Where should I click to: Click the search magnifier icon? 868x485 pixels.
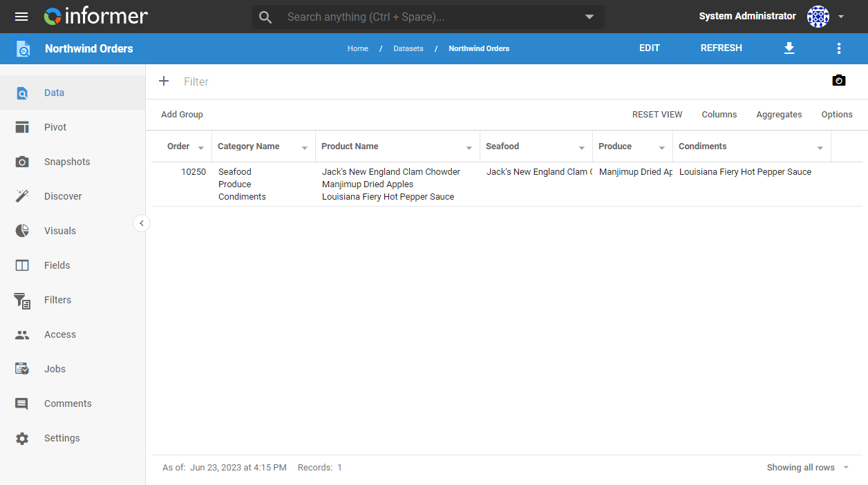click(265, 17)
